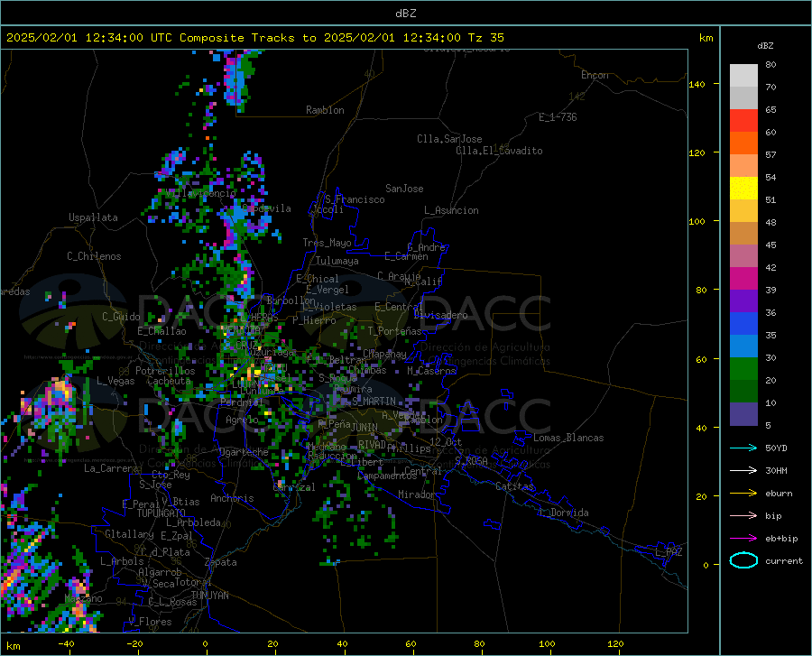The width and height of the screenshot is (812, 656).
Task: Click the JUNIN map label
Action: 364,427
